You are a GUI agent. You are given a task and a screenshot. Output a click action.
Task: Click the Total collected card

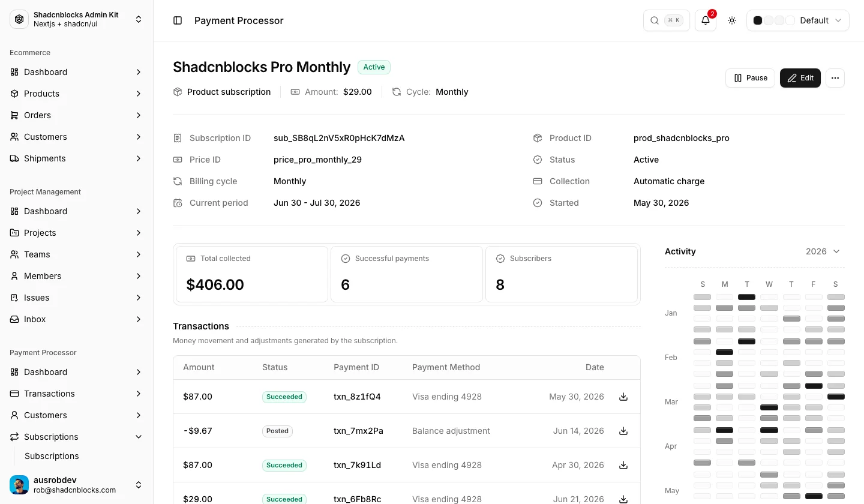tap(252, 274)
